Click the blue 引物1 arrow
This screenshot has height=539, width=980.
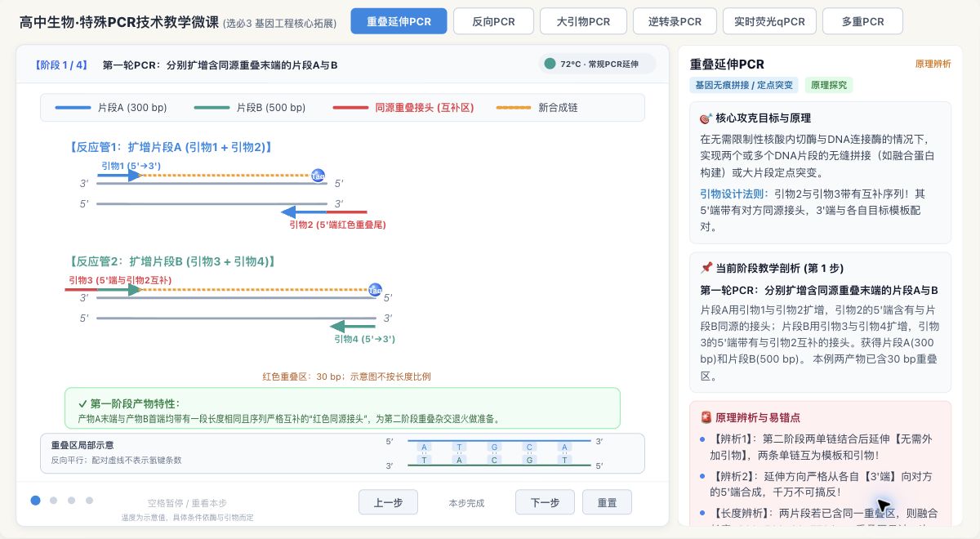click(x=120, y=176)
